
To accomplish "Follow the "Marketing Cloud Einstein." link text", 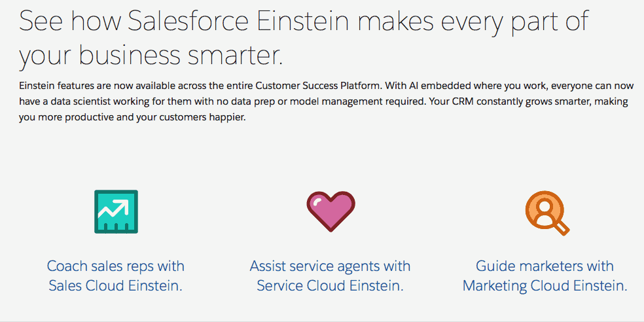I will pos(545,285).
